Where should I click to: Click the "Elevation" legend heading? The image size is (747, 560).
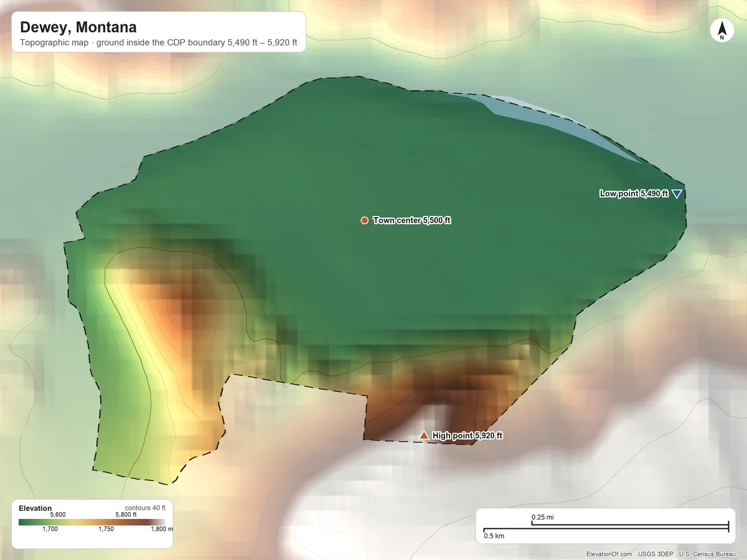(35, 508)
